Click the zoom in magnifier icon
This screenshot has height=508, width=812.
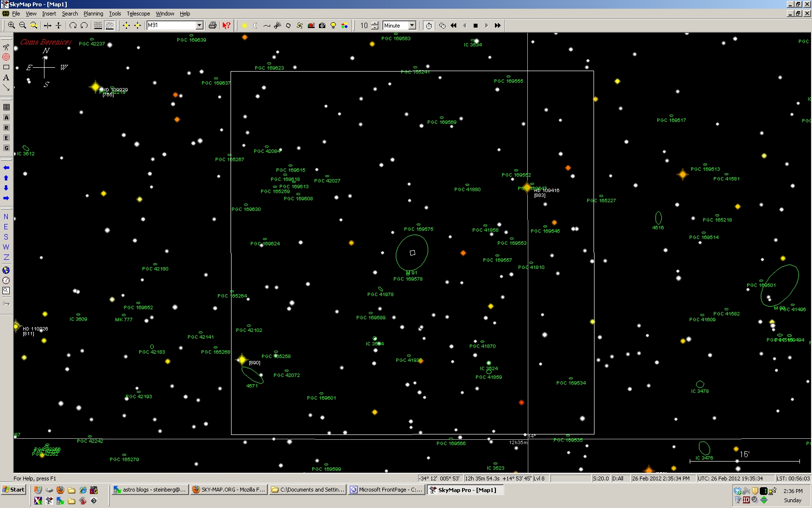pos(11,25)
